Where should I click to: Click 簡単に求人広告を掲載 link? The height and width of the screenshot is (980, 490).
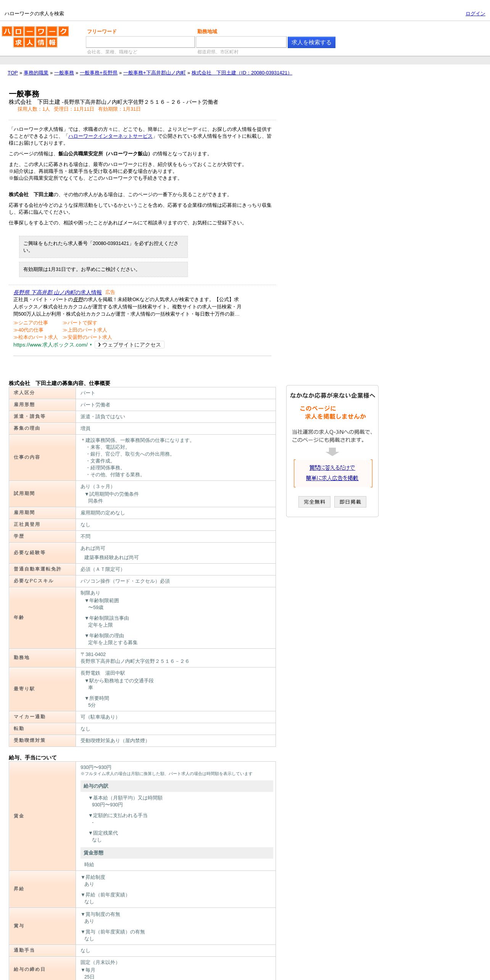click(x=332, y=478)
